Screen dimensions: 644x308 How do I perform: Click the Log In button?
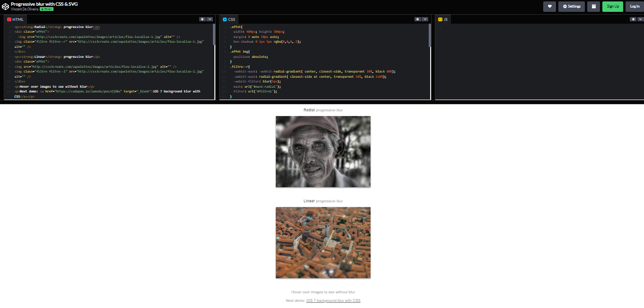pos(634,6)
